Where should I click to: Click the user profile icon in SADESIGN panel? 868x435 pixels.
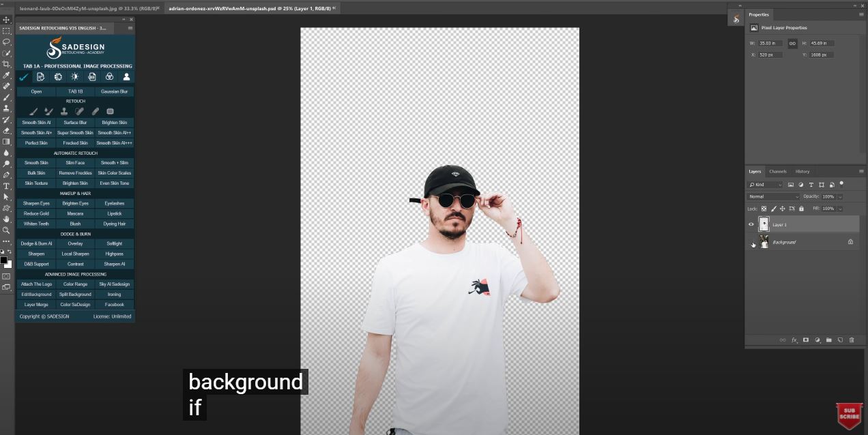[x=126, y=77]
